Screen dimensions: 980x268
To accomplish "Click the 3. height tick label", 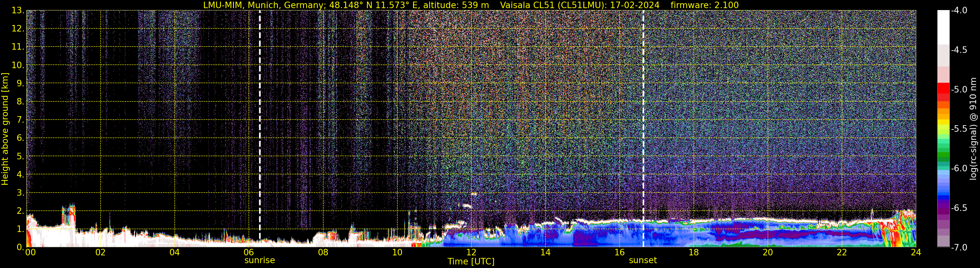I will 20,192.
